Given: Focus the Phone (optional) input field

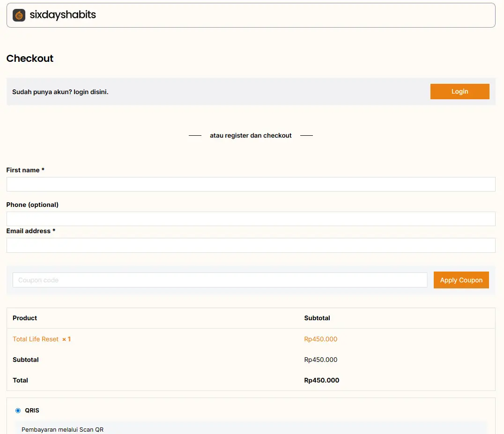Looking at the screenshot, I should (x=251, y=219).
